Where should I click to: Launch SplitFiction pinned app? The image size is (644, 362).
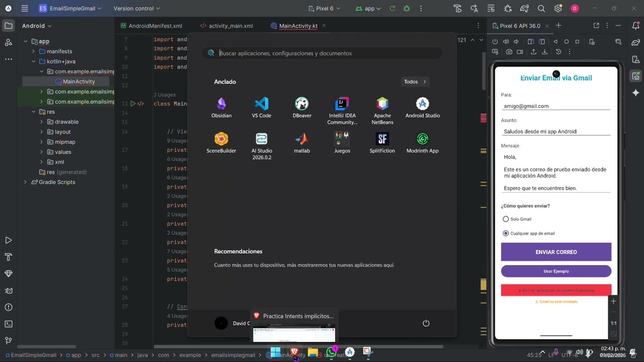click(382, 143)
